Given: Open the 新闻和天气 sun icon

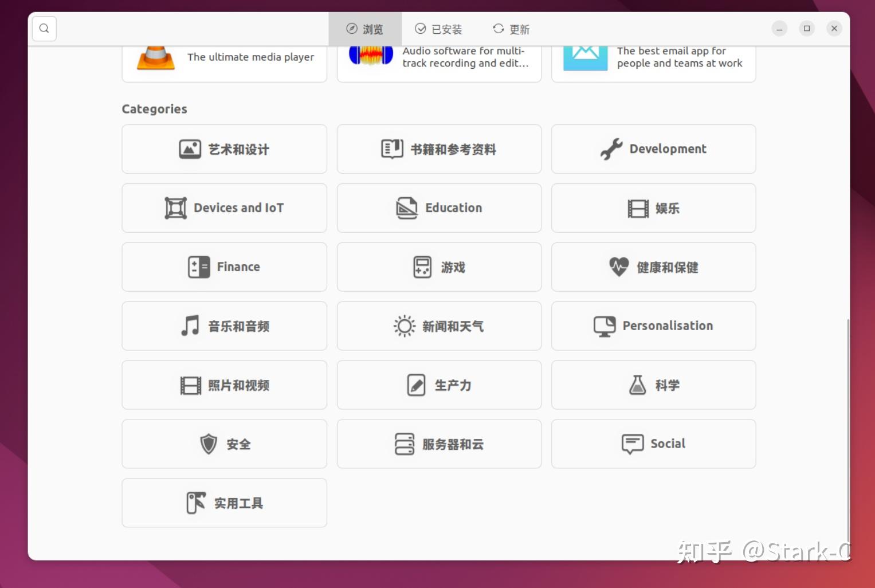Looking at the screenshot, I should [x=404, y=326].
